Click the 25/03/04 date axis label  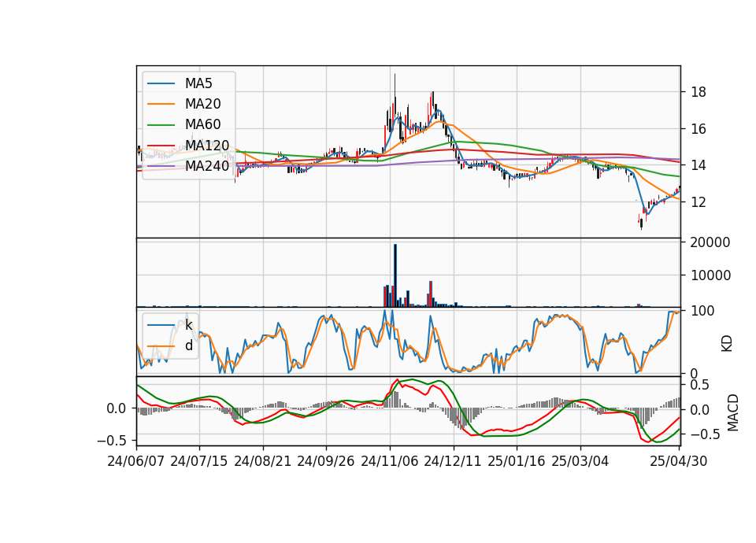click(x=580, y=461)
